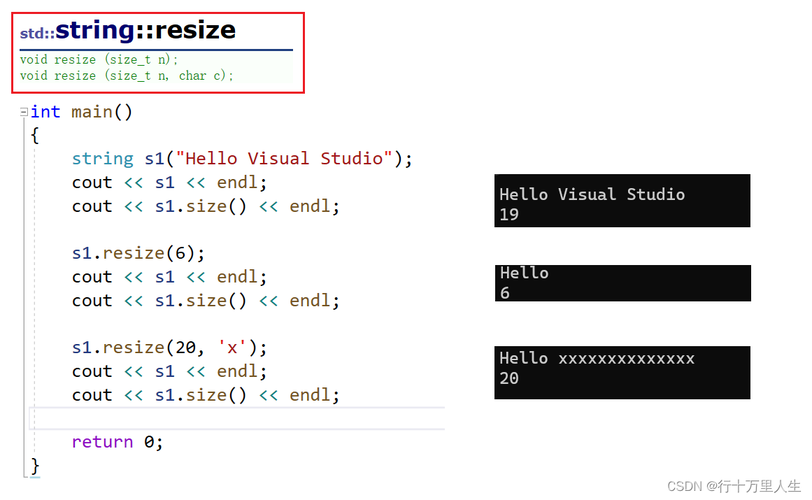Click the 'x' character literal
This screenshot has width=812, height=500.
[231, 347]
